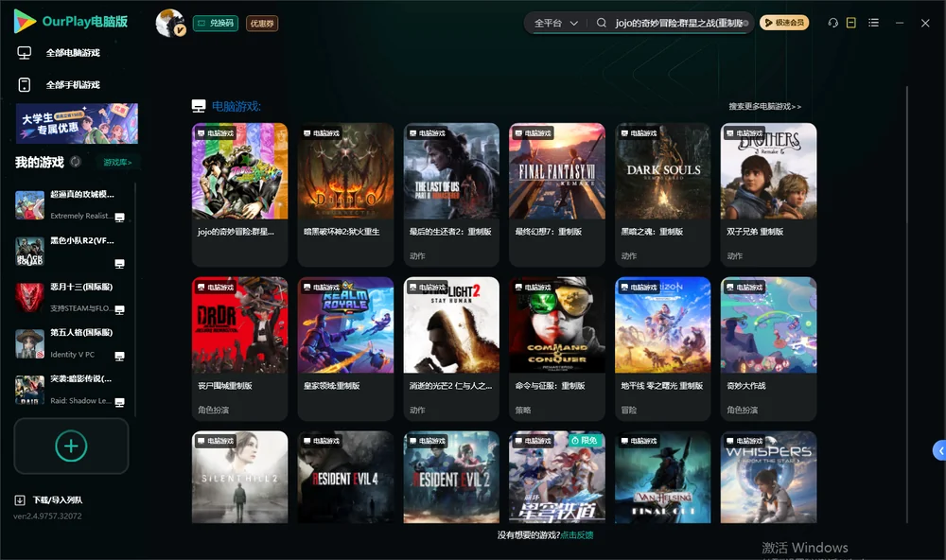Open 搜索更多电脑游戏>> link
Screen dimensions: 946x560
point(764,106)
